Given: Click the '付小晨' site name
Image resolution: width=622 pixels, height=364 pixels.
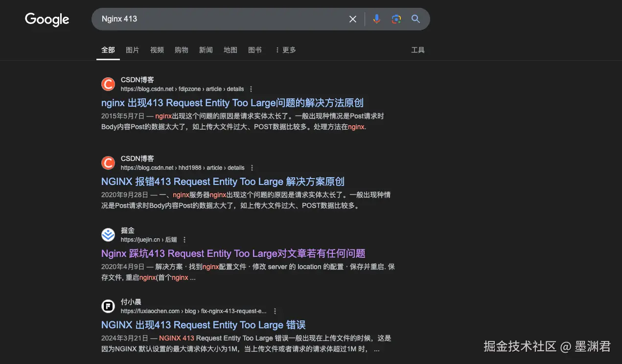Looking at the screenshot, I should [x=131, y=302].
